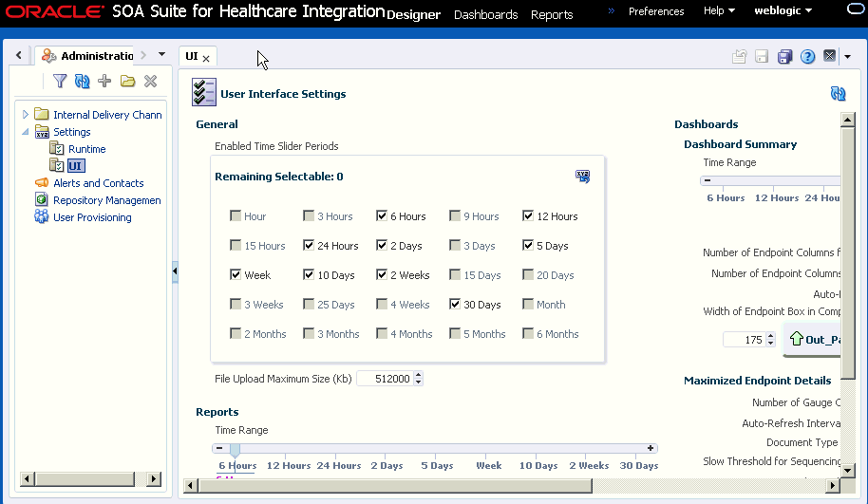Open the Designer page
Viewport: 868px width, 504px height.
click(413, 15)
